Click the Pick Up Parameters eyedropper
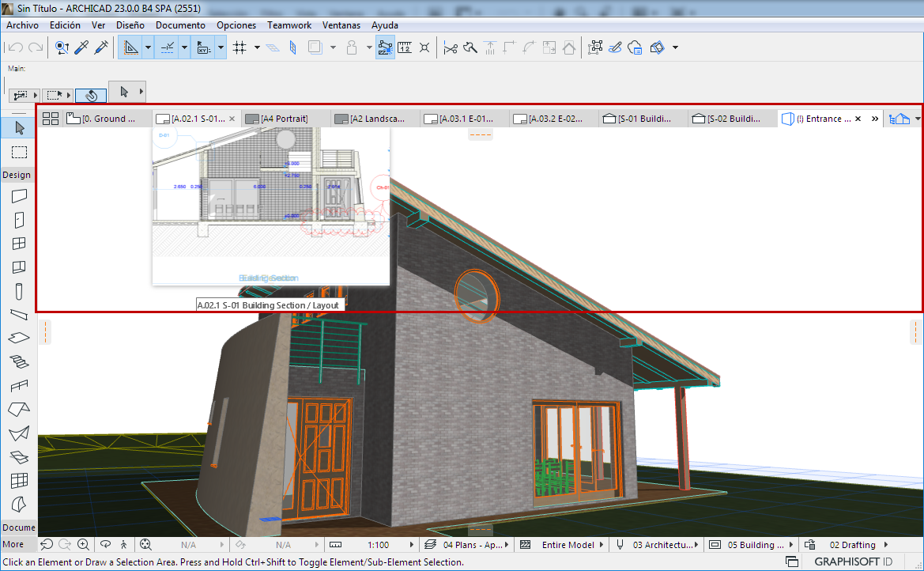 pyautogui.click(x=81, y=47)
